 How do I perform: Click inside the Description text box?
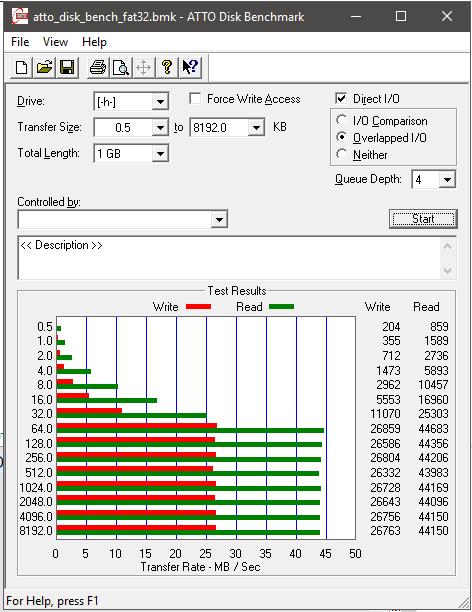click(x=230, y=258)
